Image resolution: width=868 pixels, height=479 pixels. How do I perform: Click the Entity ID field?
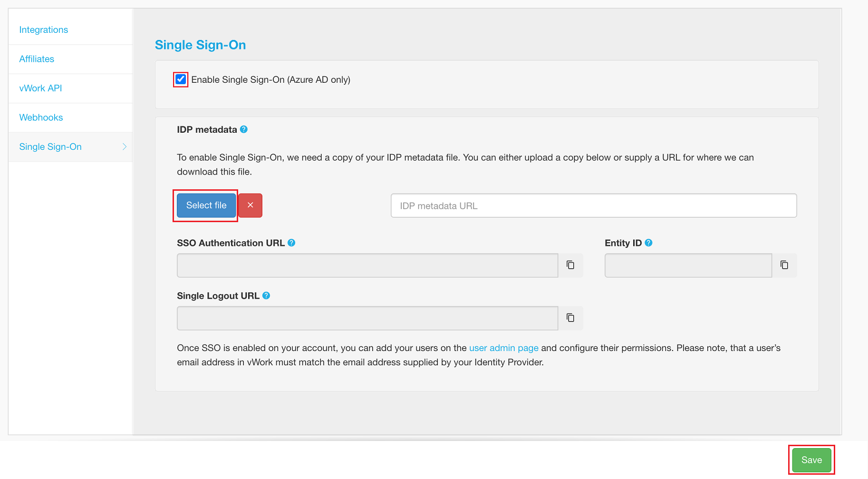point(687,265)
